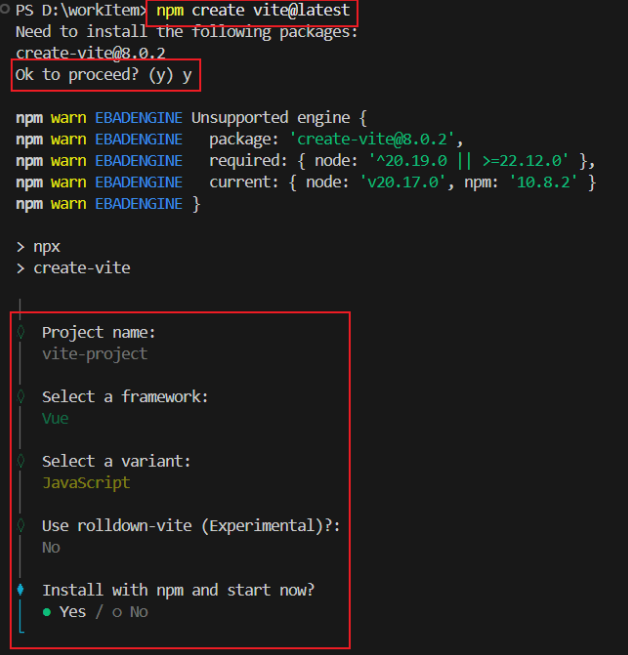Click the 'Select a framework:' prompt label
The width and height of the screenshot is (628, 655).
coord(125,397)
